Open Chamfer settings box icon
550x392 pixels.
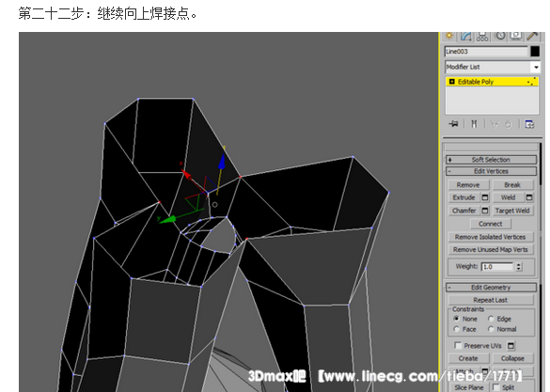485,211
